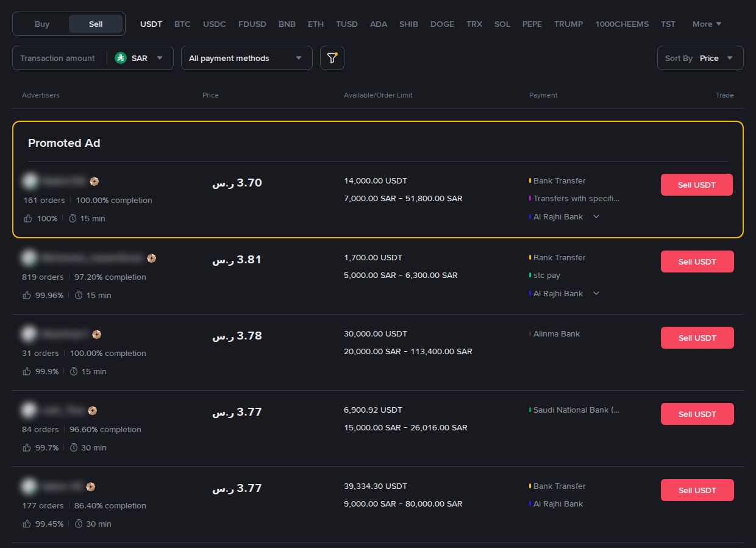Select TUSD coin tab
Screen dimensions: 756x548
347,24
